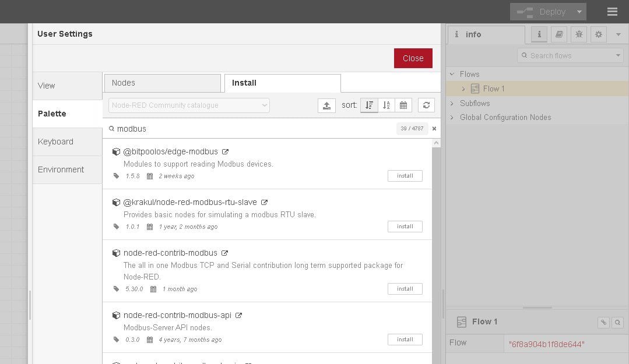The height and width of the screenshot is (364, 629).
Task: Expand the Subflows tree section
Action: point(452,103)
